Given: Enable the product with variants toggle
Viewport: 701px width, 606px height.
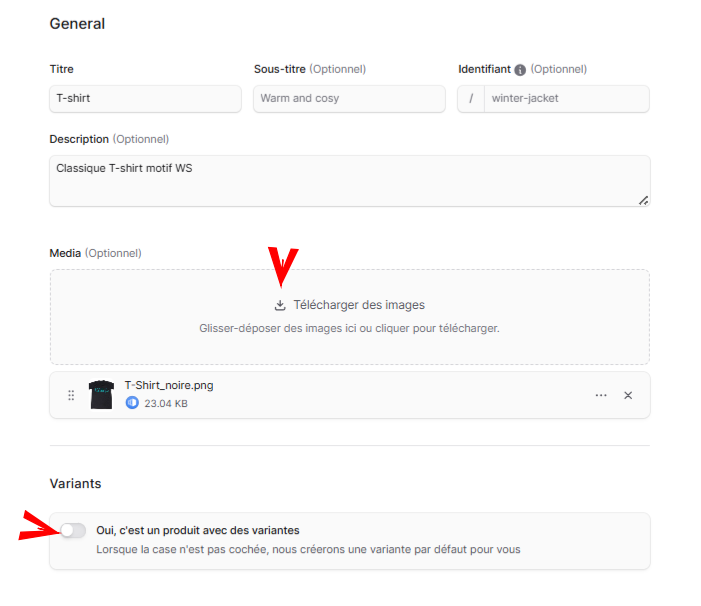Looking at the screenshot, I should click(x=73, y=530).
